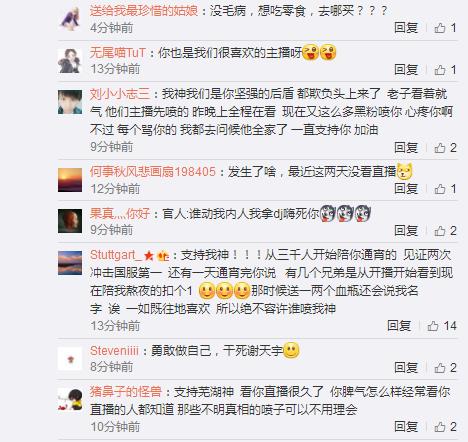Open username link 何事秋风悲画扇198405

pos(153,172)
